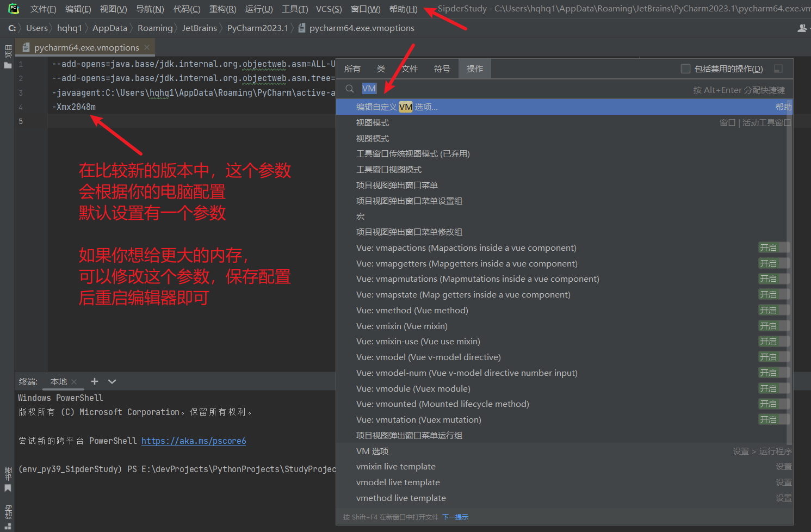The width and height of the screenshot is (811, 532).
Task: Select vmixin live template result
Action: click(x=564, y=466)
